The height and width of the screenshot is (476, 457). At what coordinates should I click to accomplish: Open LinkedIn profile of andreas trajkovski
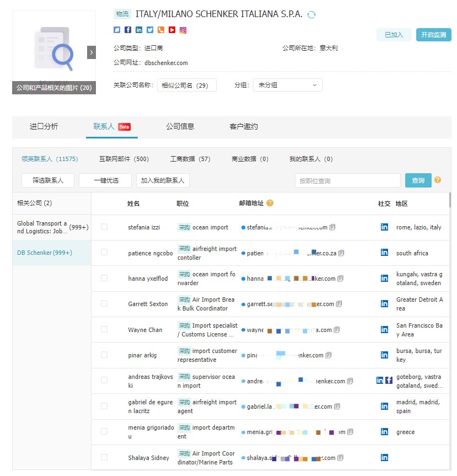[x=380, y=381]
